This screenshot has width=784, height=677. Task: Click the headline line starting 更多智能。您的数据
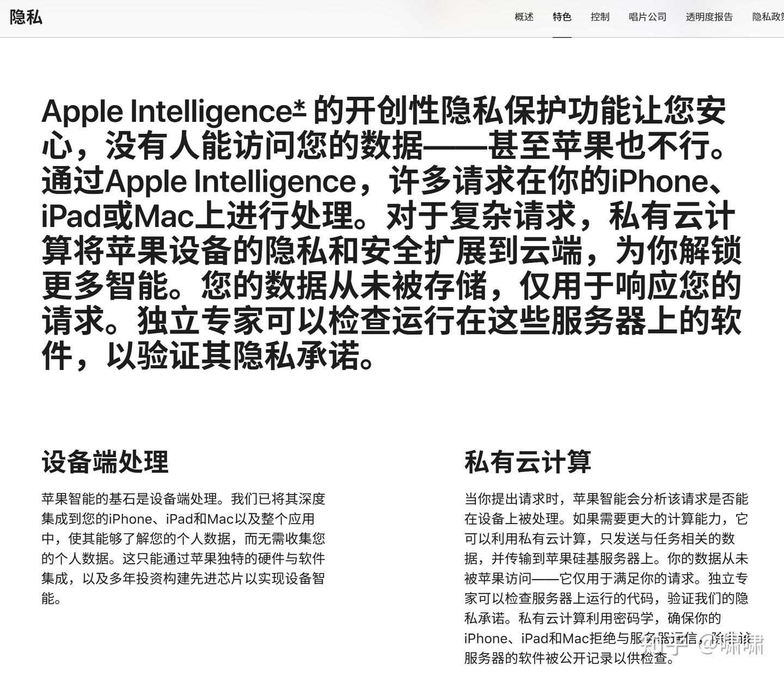[391, 286]
